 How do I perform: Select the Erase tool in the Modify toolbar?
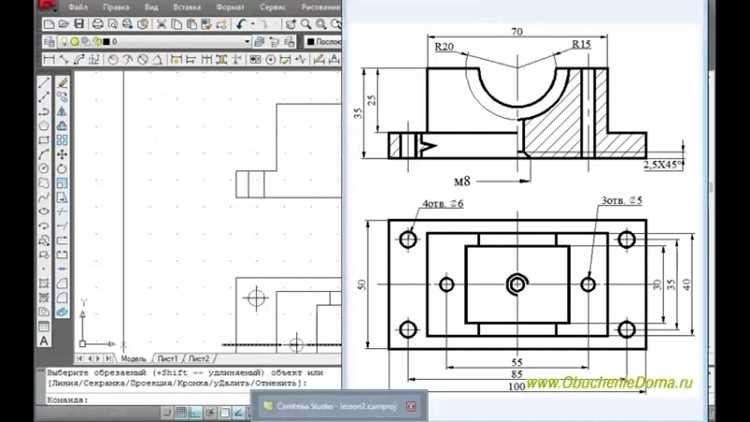pyautogui.click(x=62, y=83)
